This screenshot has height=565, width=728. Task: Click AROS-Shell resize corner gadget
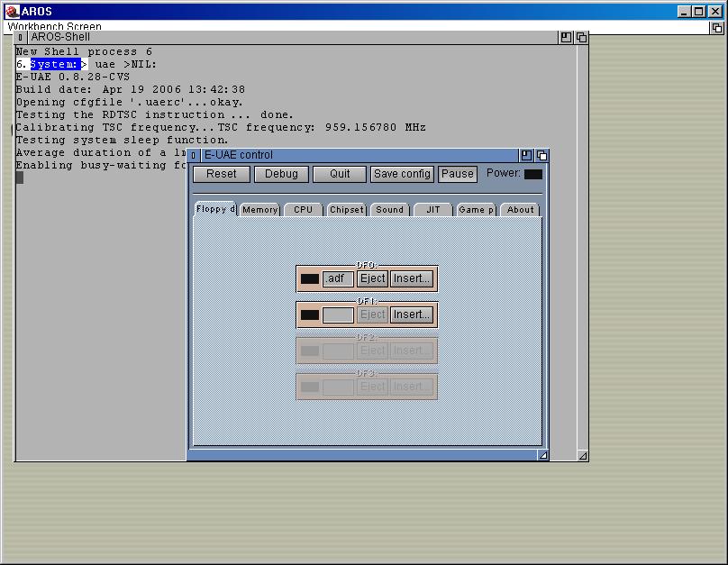tap(583, 456)
